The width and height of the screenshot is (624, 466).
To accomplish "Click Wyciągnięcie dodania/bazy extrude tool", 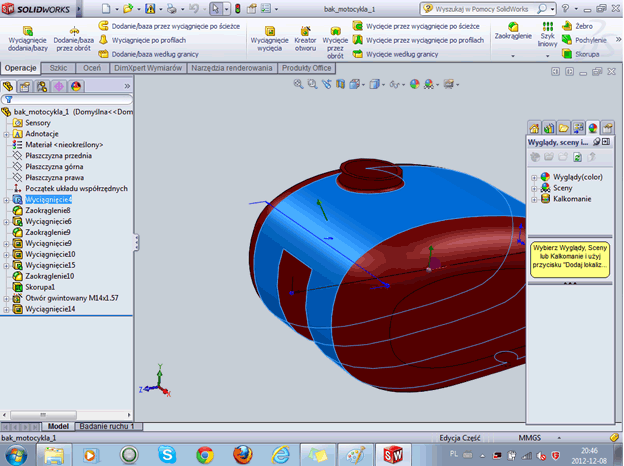I will [x=27, y=39].
